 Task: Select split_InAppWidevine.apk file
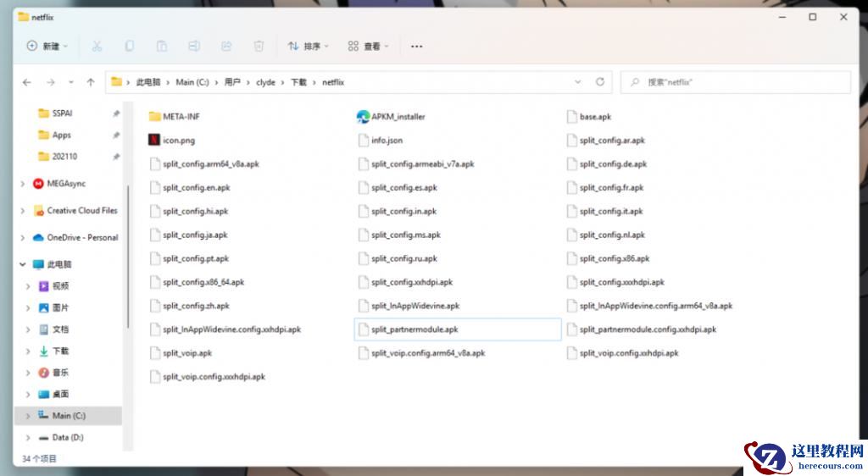point(409,306)
